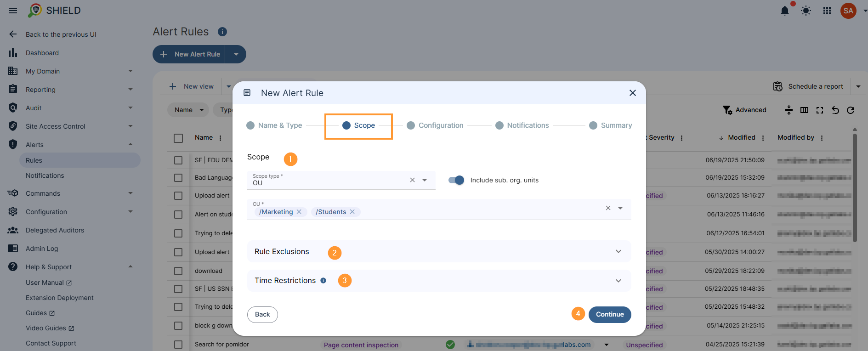Click the Delegated Auditors people icon
Viewport: 868px width, 351px height.
(x=13, y=230)
